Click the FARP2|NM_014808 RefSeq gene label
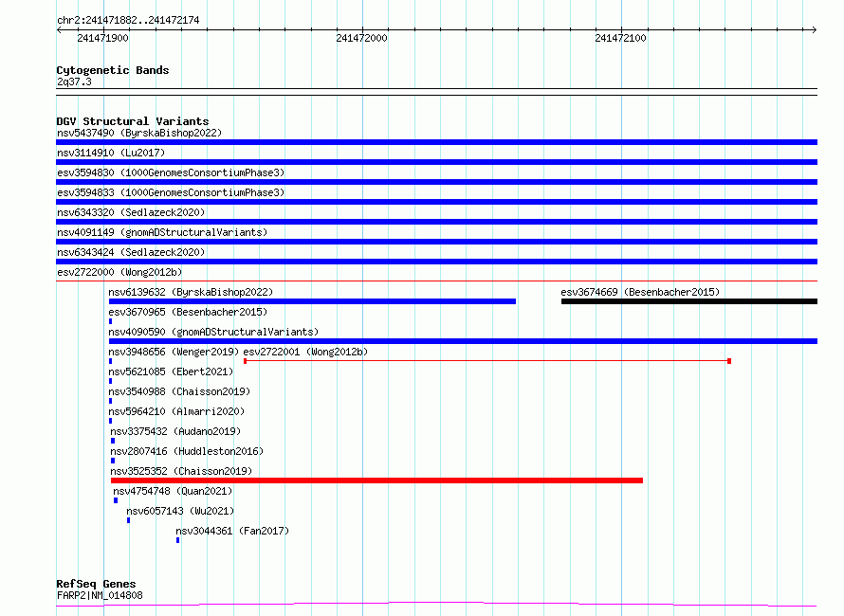 pos(100,595)
